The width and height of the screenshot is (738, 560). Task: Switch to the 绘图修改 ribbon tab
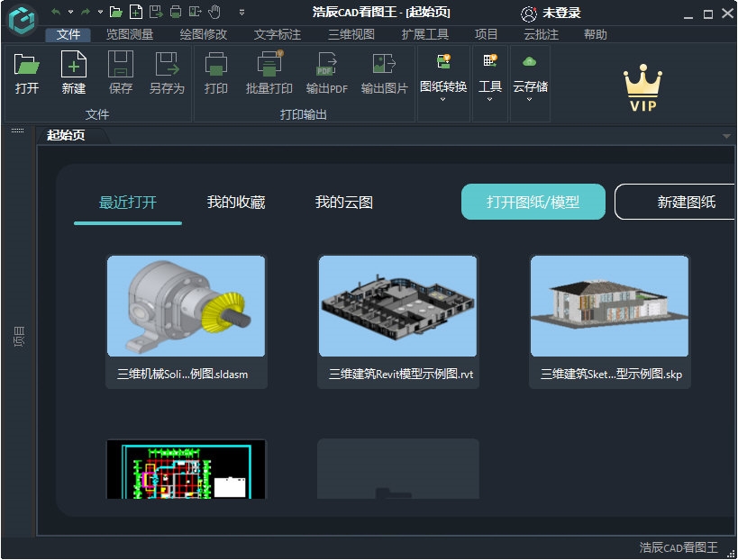click(204, 34)
